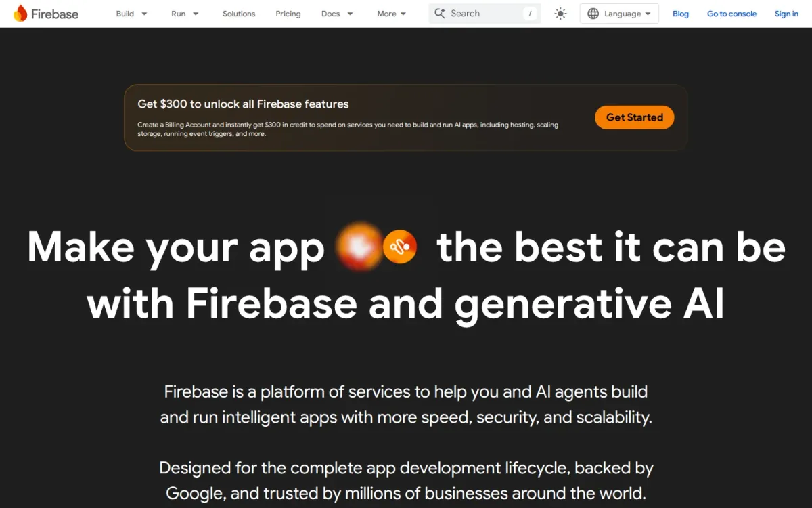This screenshot has width=812, height=508.
Task: Click Go to console link
Action: (x=731, y=14)
